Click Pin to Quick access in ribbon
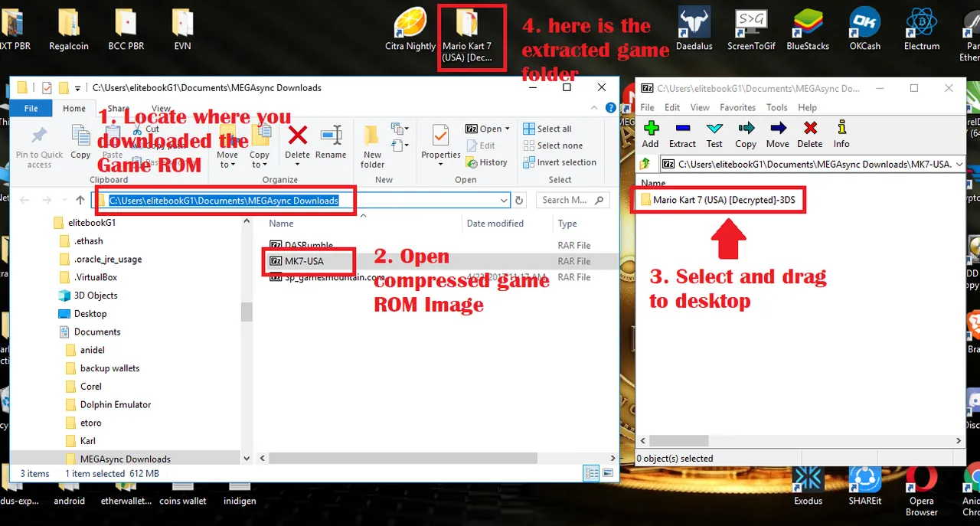The height and width of the screenshot is (526, 980). (39, 145)
